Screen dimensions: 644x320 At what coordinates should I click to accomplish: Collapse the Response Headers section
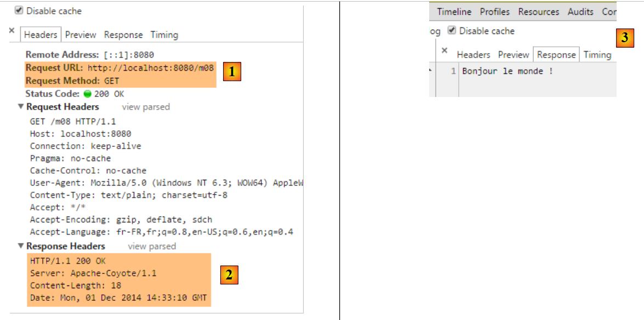click(21, 247)
